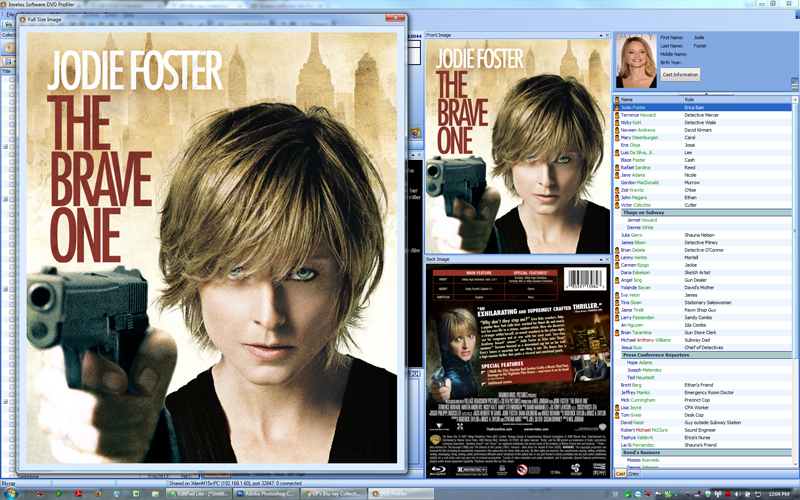This screenshot has height=500, width=800.
Task: Click the headshot icon beside Terrence Howard
Action: [617, 115]
